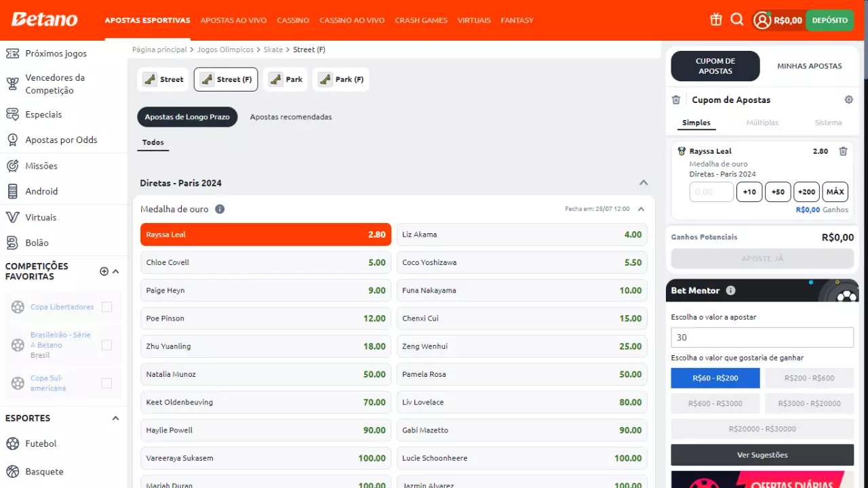This screenshot has width=868, height=488.
Task: Click the Basquete ball icon
Action: point(12,472)
